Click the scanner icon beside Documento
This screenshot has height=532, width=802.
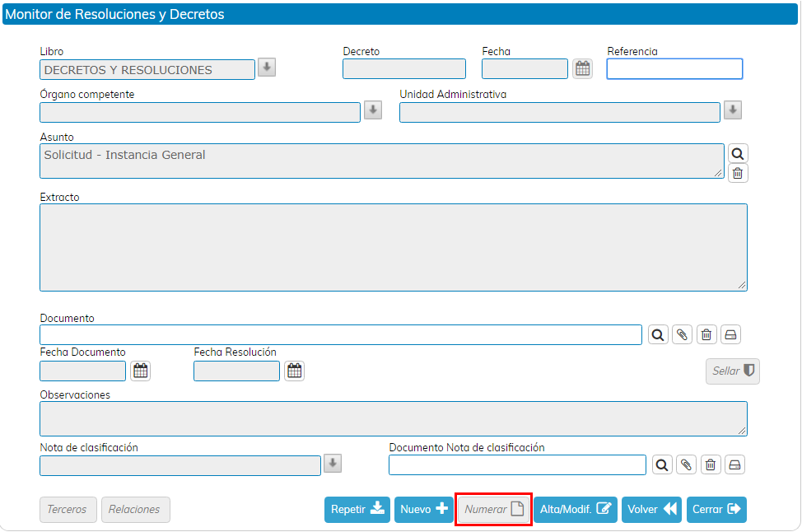[730, 334]
